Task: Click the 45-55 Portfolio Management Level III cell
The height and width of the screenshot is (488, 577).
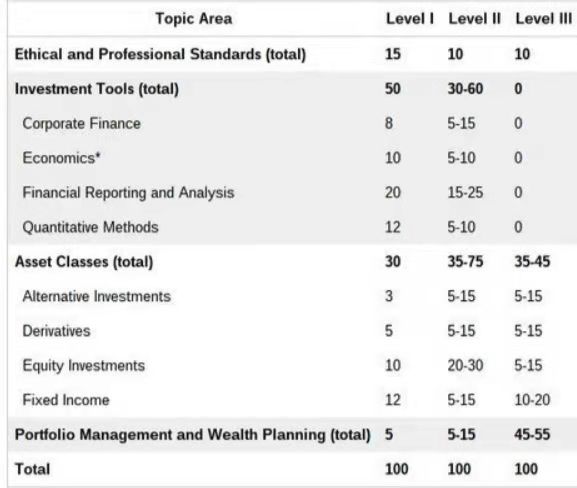Action: (x=532, y=435)
